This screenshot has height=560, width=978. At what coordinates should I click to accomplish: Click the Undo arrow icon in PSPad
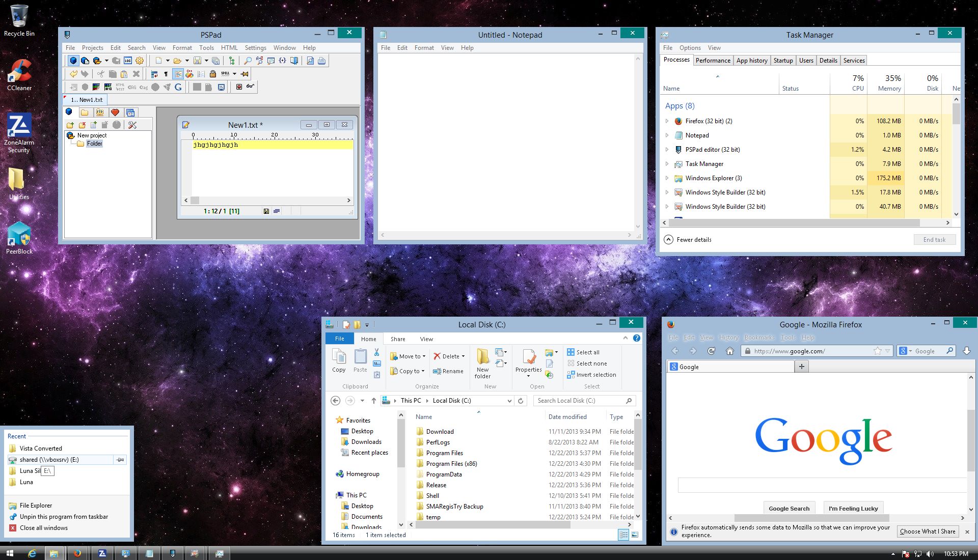click(73, 74)
